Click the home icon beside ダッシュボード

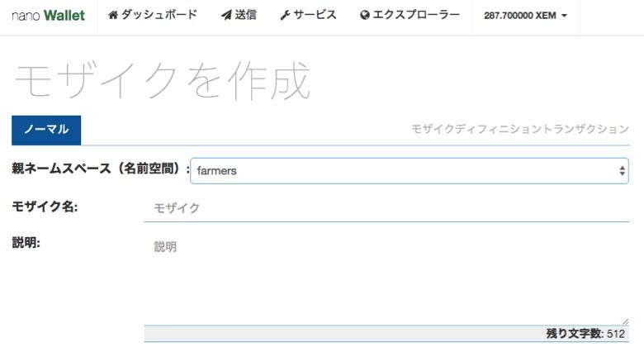tap(113, 16)
